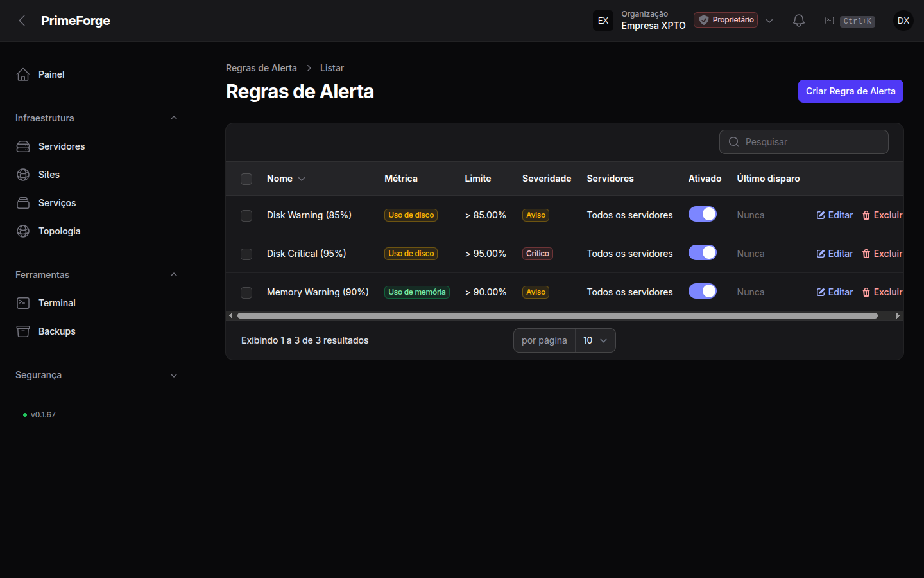Disable the Memory Warning (90%) rule toggle

click(x=703, y=291)
